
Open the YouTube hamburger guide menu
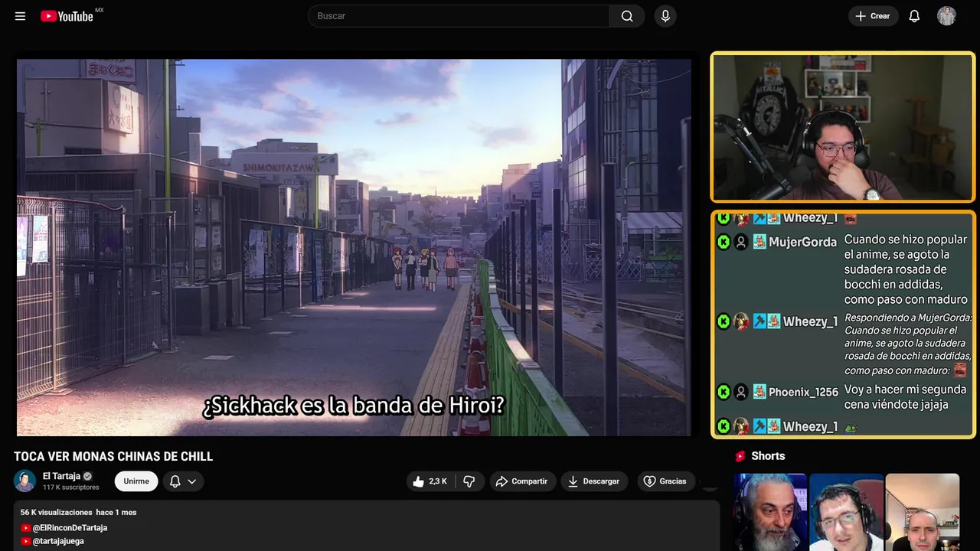[20, 16]
